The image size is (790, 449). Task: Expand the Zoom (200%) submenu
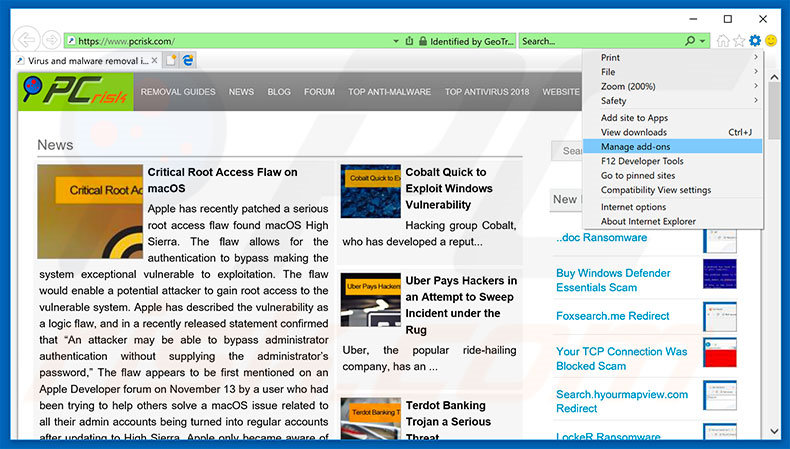[x=673, y=86]
